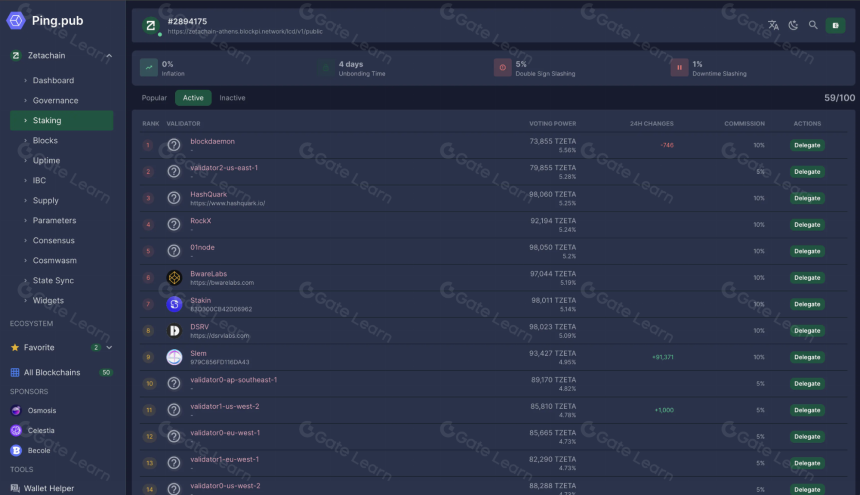Delegate to BwareLabs validator

(x=807, y=277)
